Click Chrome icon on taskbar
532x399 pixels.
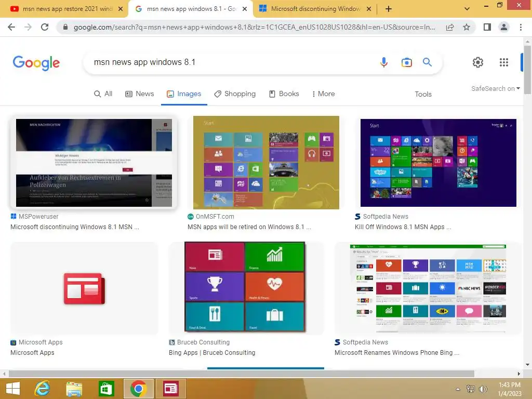[138, 389]
